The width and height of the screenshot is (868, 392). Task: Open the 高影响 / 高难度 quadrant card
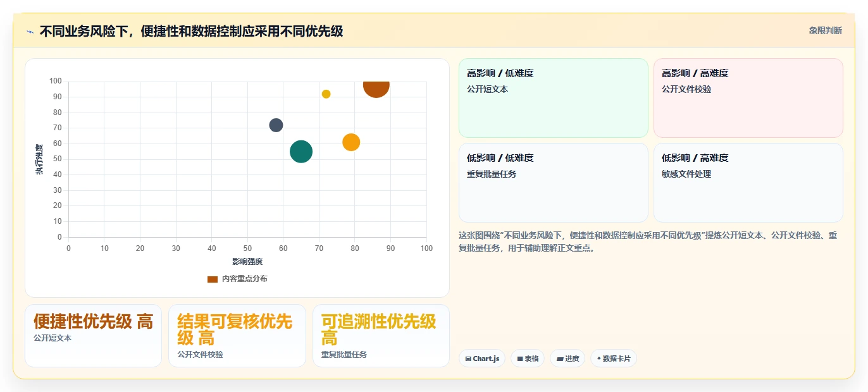click(x=748, y=98)
